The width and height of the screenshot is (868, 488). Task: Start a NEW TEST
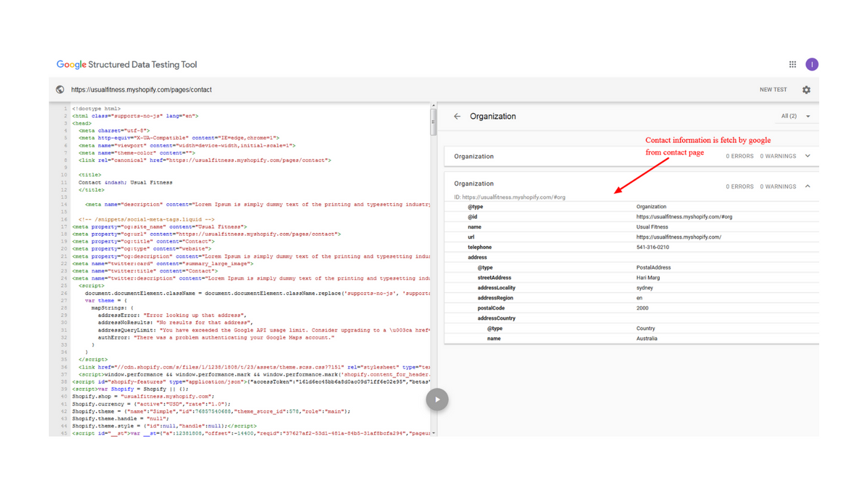point(773,89)
